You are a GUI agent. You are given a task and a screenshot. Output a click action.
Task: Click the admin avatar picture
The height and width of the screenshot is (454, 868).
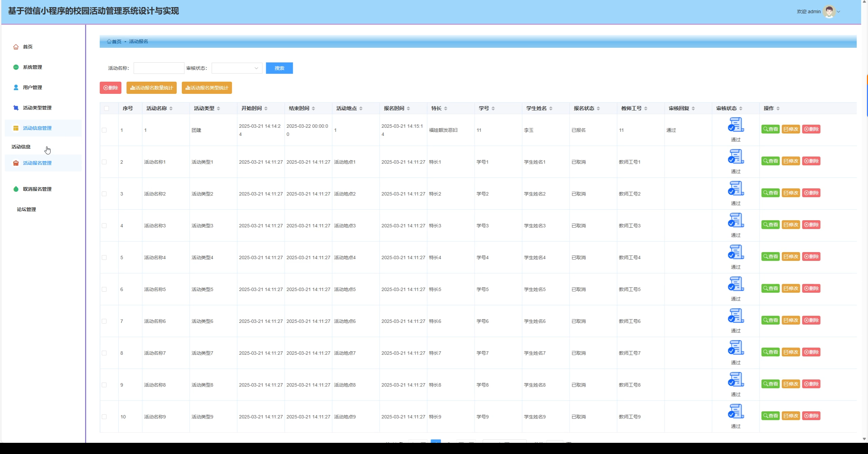(829, 12)
